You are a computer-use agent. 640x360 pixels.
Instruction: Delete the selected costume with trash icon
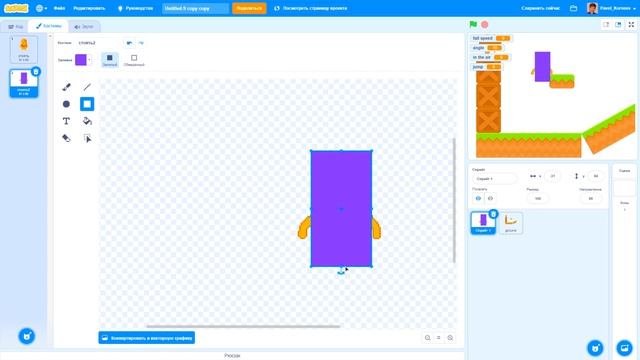click(x=36, y=72)
